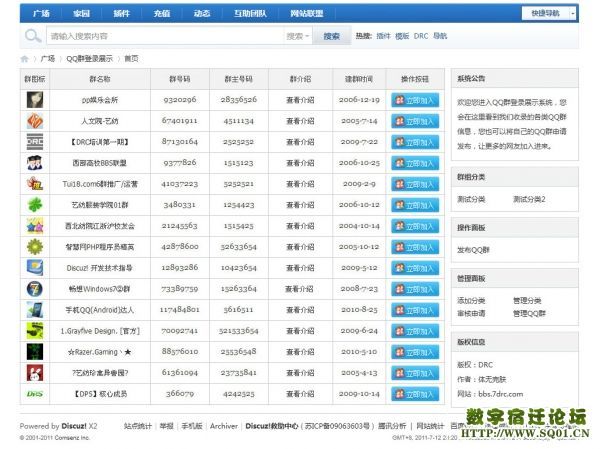
Task: Click QQ群登录展示 breadcrumb link
Action: (x=90, y=59)
